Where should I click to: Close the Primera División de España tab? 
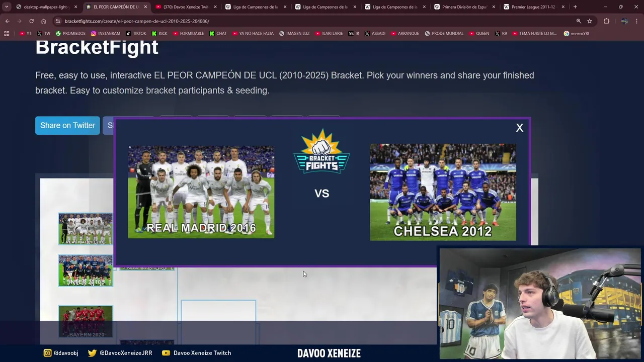494,7
